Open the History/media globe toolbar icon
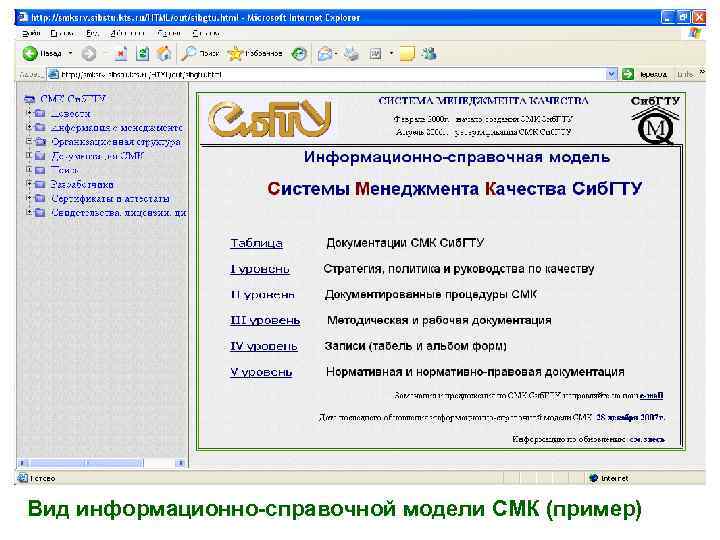The width and height of the screenshot is (720, 540). pyautogui.click(x=299, y=54)
